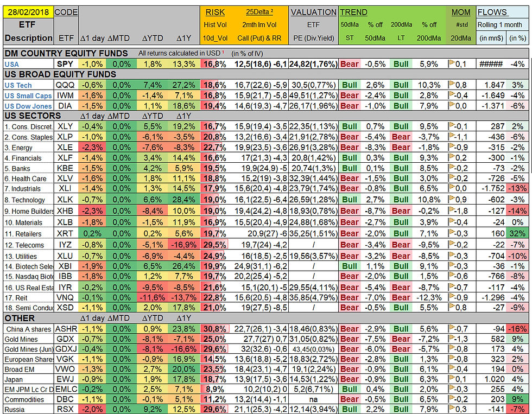Viewport: 532px width, 414px height.
Task: Select the Russia row label
Action: [14, 409]
